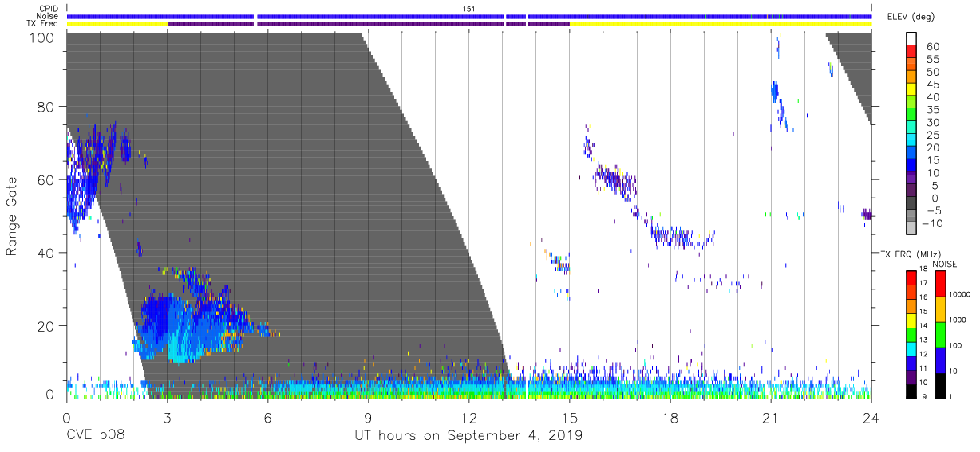Click the '14' tick on TX FRQ scale

tap(924, 327)
